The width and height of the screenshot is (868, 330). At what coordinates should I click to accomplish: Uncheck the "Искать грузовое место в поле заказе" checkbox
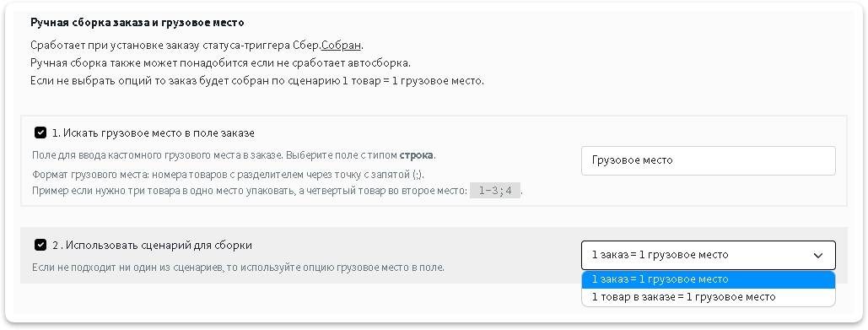(40, 133)
